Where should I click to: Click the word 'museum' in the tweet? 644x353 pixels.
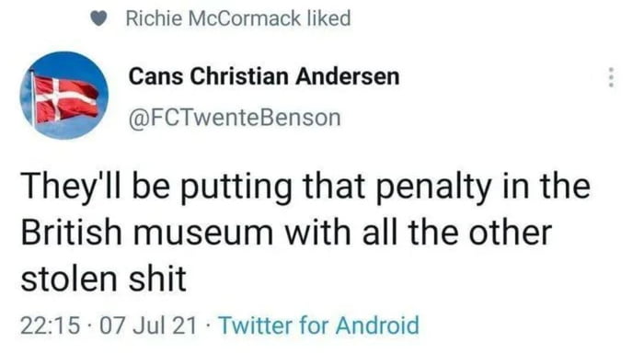pyautogui.click(x=203, y=233)
